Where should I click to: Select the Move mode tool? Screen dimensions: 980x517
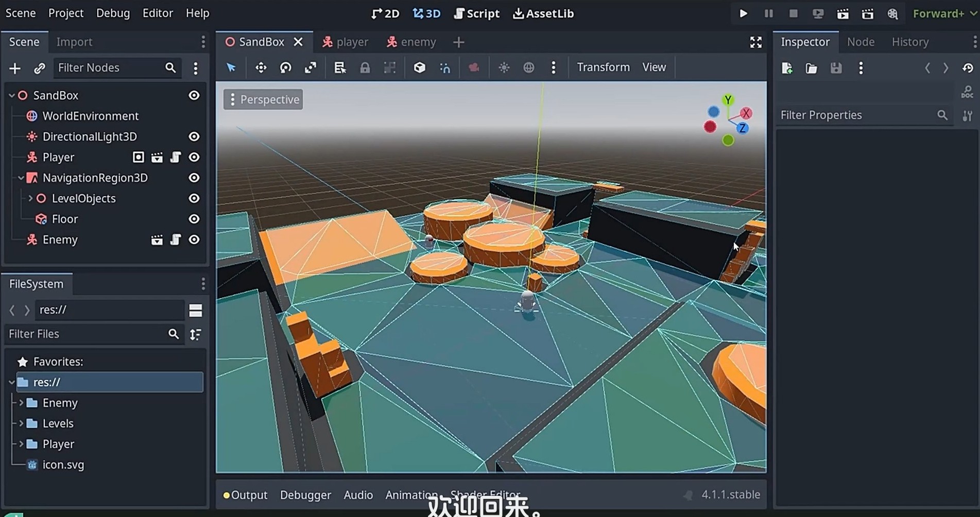click(x=261, y=67)
